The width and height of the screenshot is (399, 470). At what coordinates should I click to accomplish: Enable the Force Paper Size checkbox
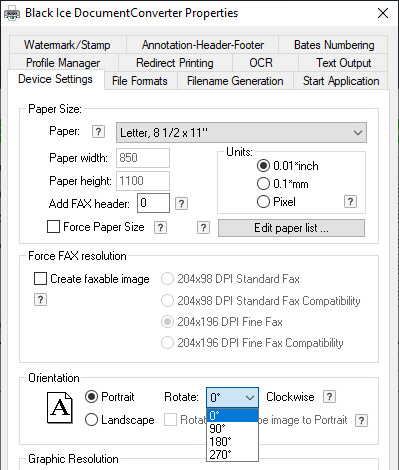click(53, 227)
